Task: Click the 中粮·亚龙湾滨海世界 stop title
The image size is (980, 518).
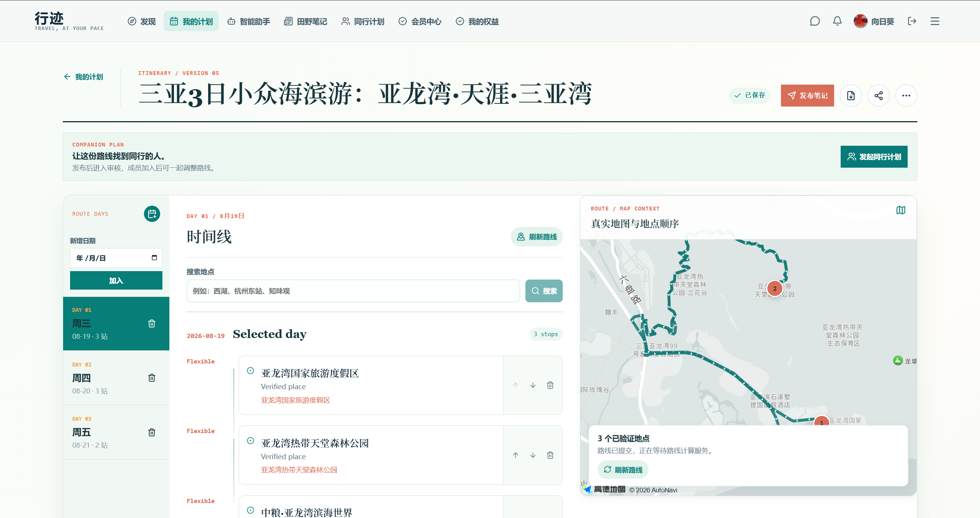Action: tap(307, 512)
